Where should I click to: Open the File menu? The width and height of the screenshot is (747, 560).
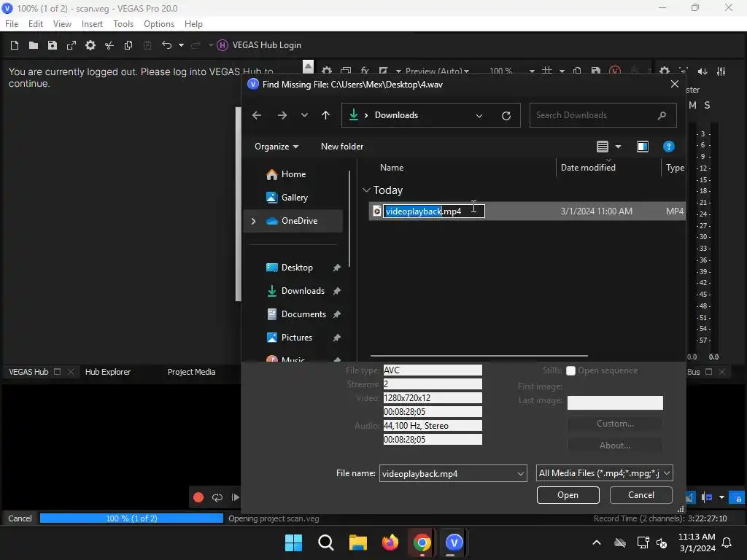(x=12, y=24)
